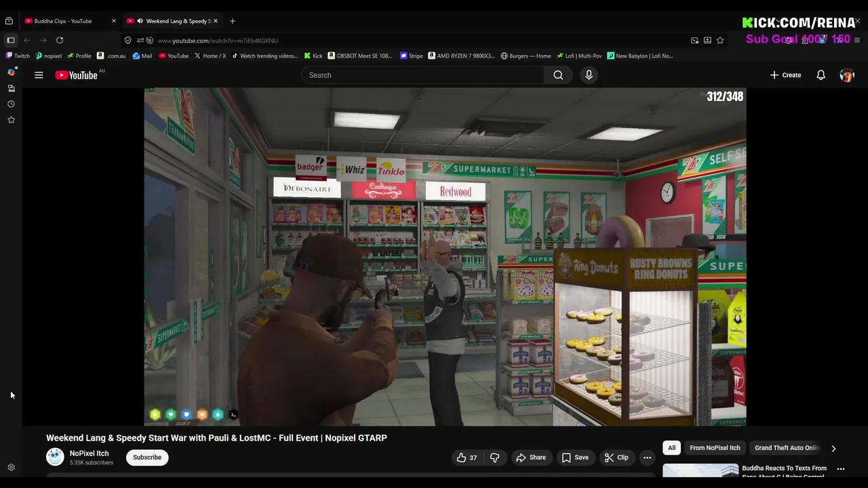Switch to Buddha Clips - YouTube tab
Image resolution: width=868 pixels, height=488 pixels.
[70, 21]
